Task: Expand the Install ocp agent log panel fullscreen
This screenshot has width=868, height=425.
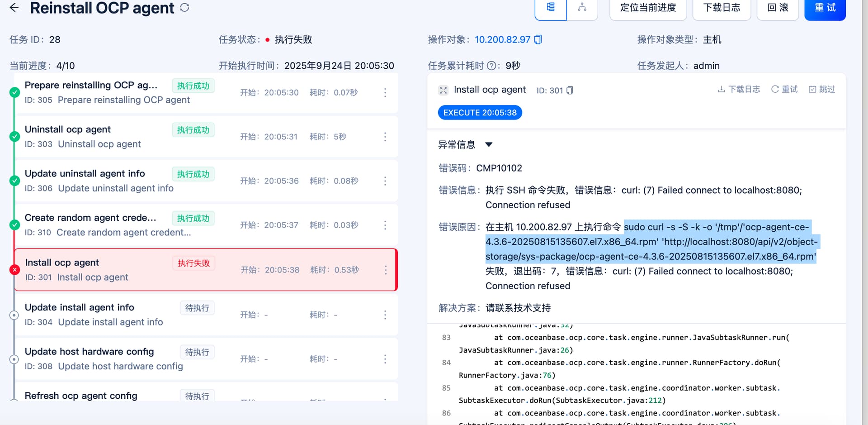Action: pos(443,90)
